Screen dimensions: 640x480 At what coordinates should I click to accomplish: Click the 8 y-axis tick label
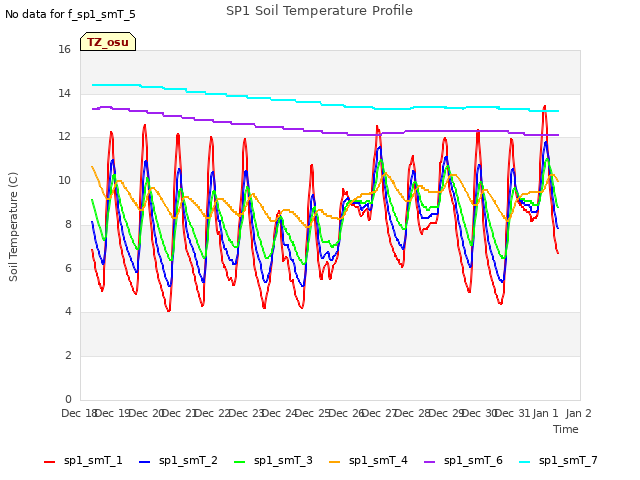point(68,224)
